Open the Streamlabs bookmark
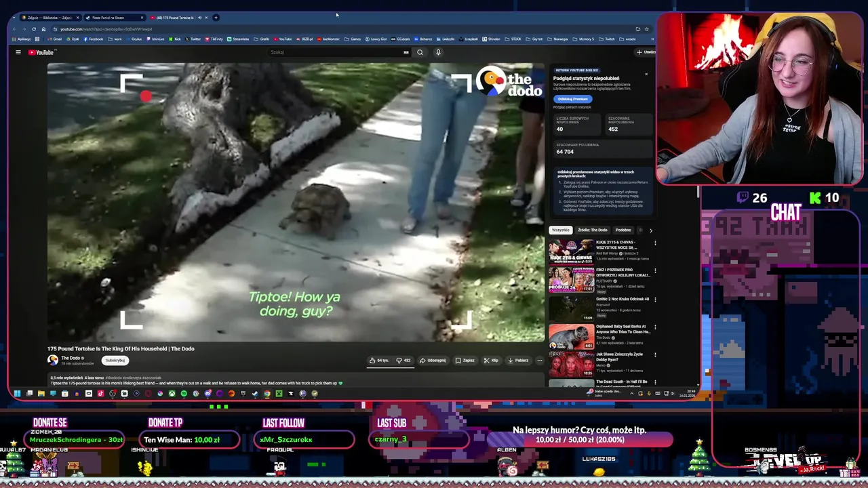Viewport: 868px width, 488px height. tap(238, 39)
